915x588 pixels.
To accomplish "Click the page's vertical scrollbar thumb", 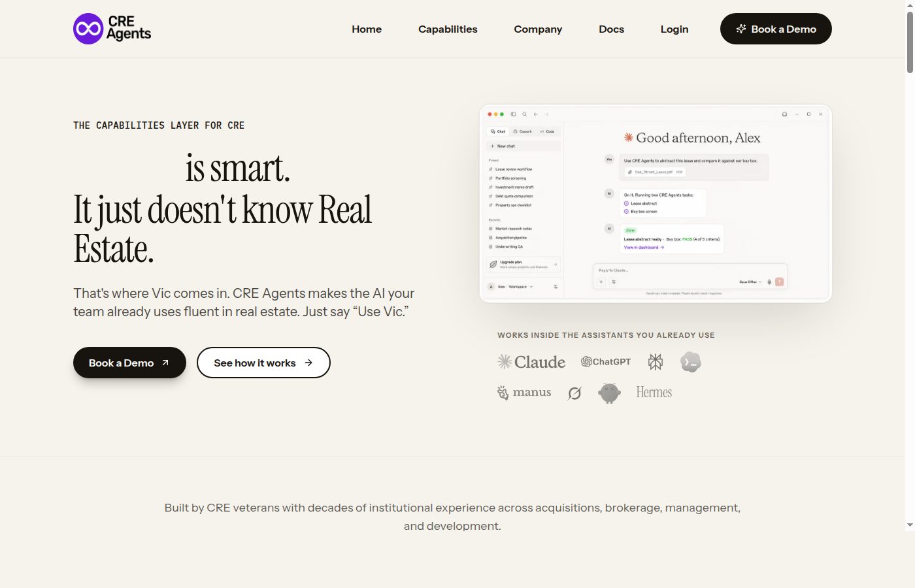I will [x=910, y=42].
